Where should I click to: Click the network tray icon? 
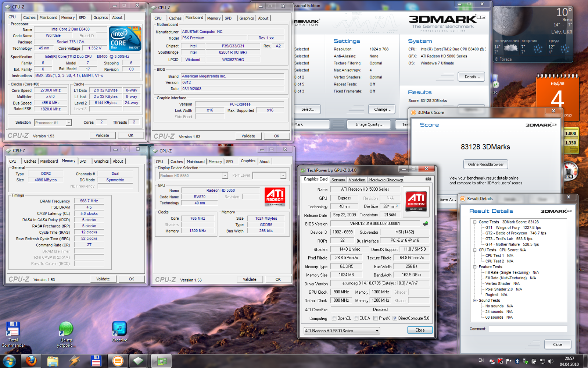click(x=542, y=361)
